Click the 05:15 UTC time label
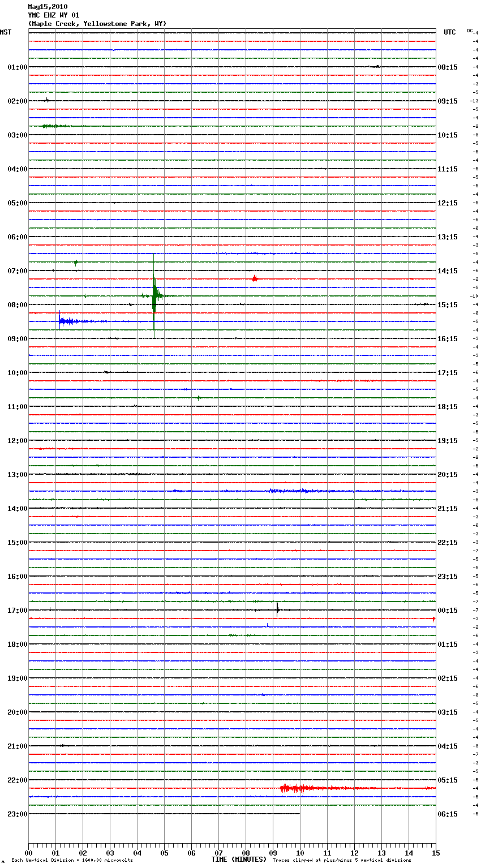The height and width of the screenshot is (868, 481). 448,780
